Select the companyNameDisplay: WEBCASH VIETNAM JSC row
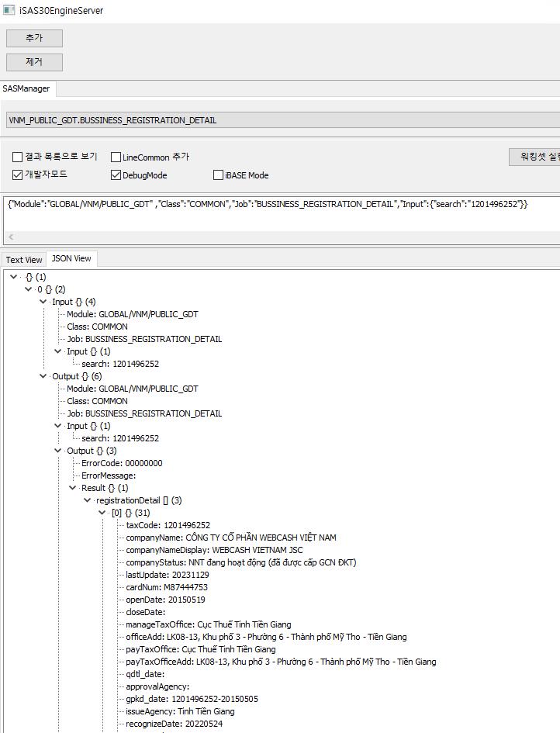Screen dimensions: 560x733 click(x=214, y=550)
